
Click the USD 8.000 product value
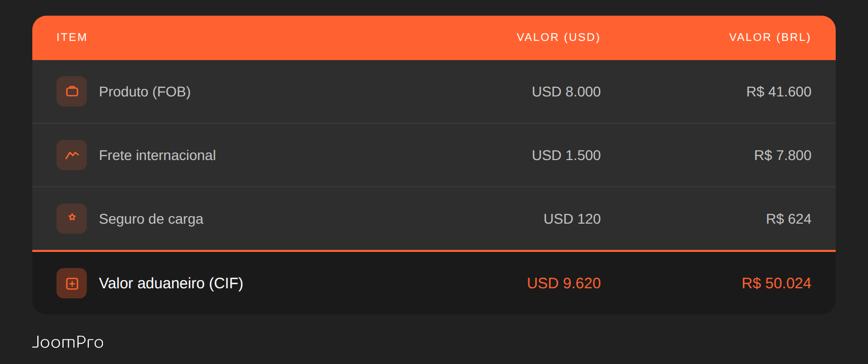[566, 92]
